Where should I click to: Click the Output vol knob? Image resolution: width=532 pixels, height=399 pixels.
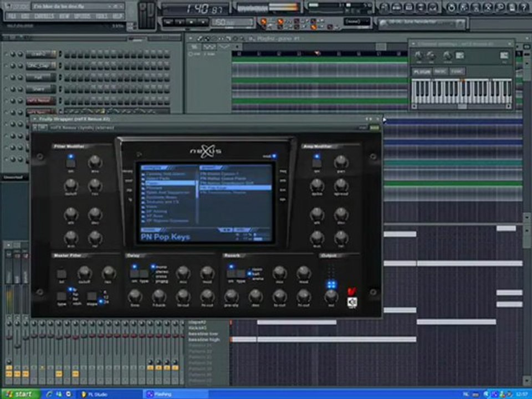(331, 296)
